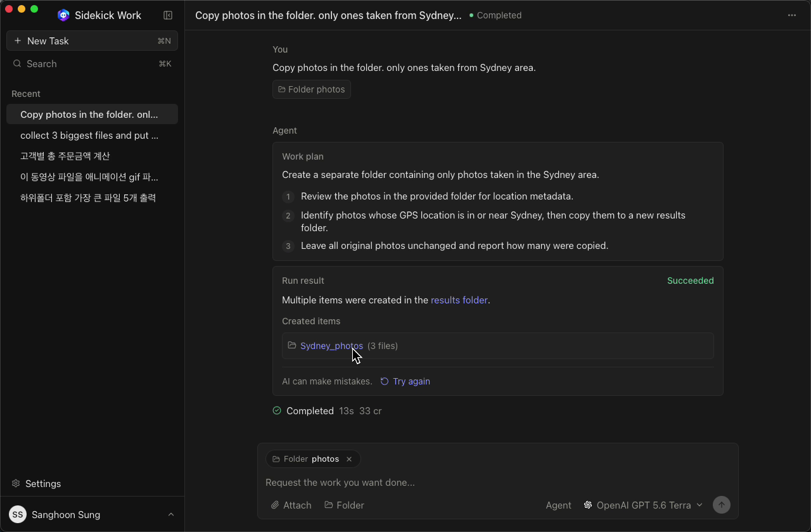Click the Search magnifier icon
This screenshot has width=811, height=532.
(x=17, y=63)
